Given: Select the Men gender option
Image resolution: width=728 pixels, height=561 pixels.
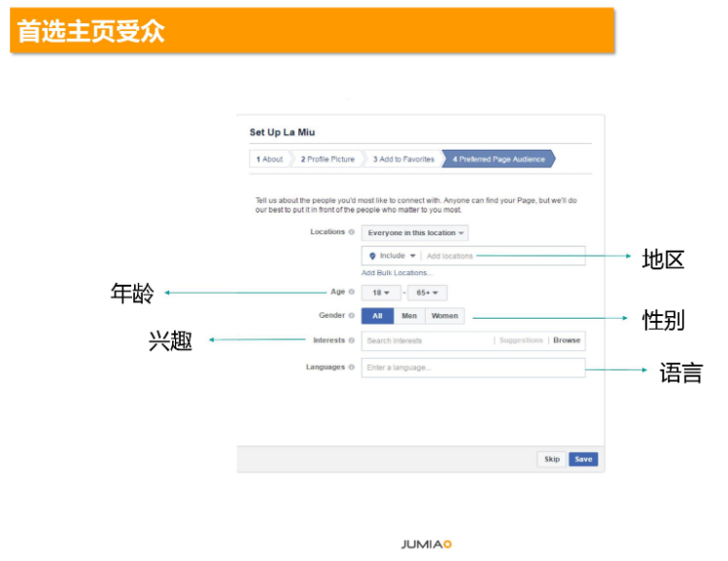Looking at the screenshot, I should point(409,316).
